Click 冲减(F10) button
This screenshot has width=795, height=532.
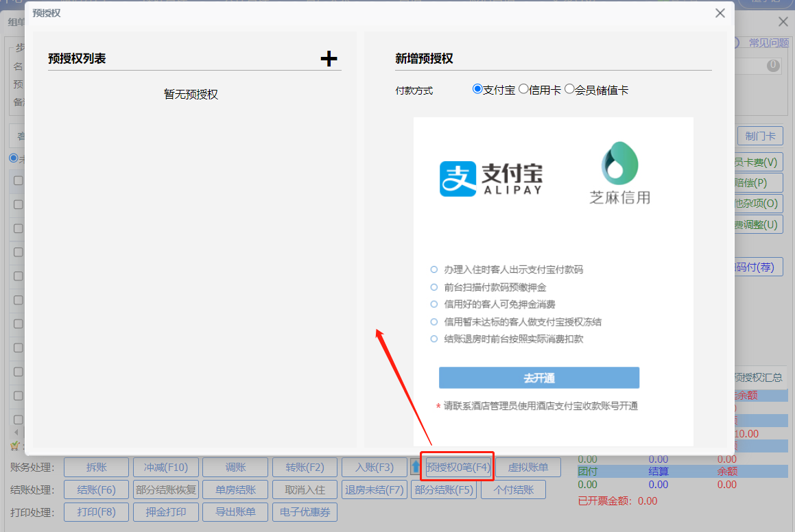click(166, 467)
